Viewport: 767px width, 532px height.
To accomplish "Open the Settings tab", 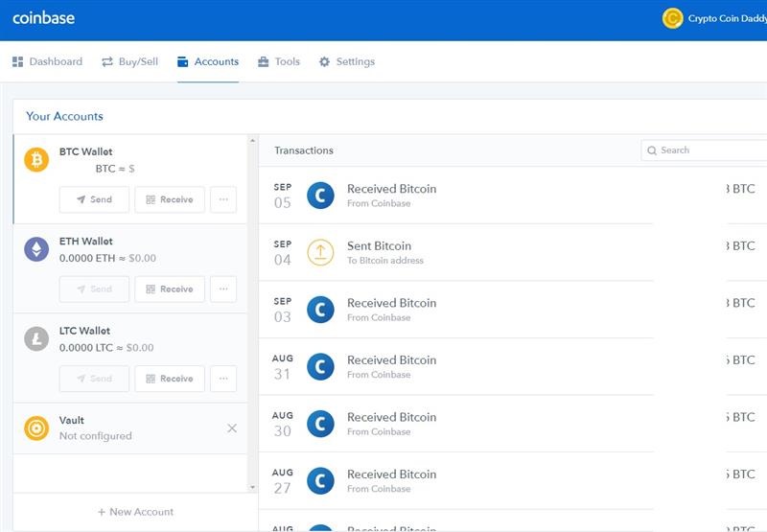I will [347, 61].
